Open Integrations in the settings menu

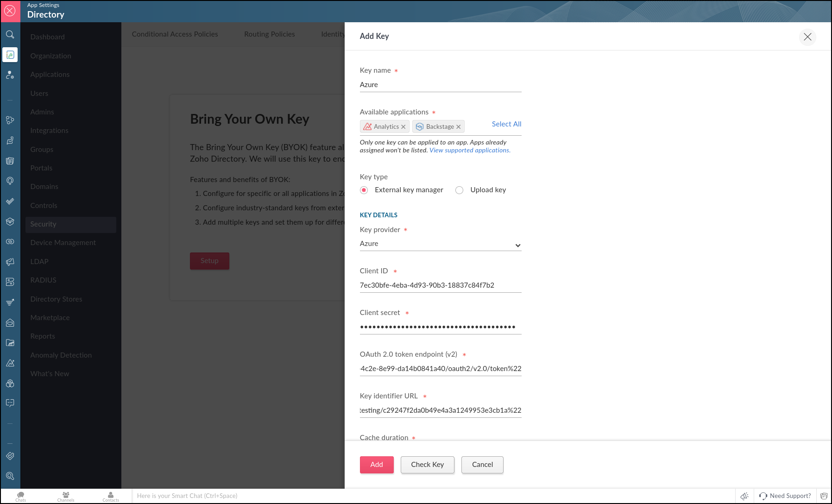(49, 131)
